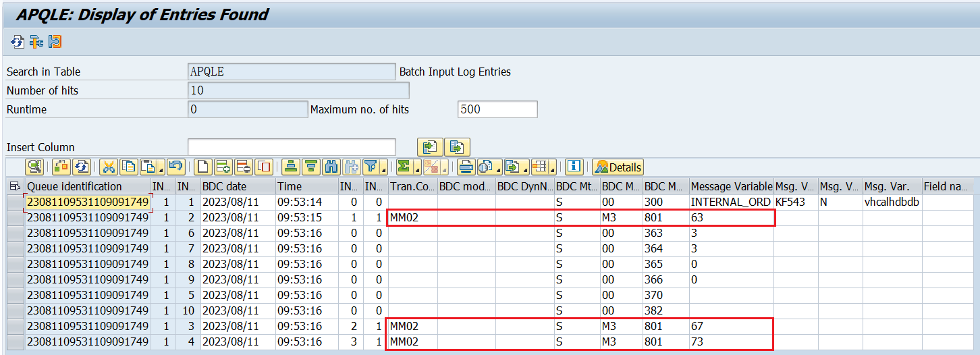Click the message variable cell showing 67

(732, 326)
